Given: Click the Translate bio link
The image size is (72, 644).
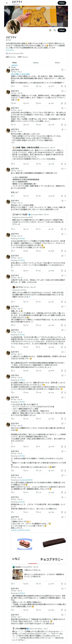Looking at the screenshot, I should pos(10,50).
